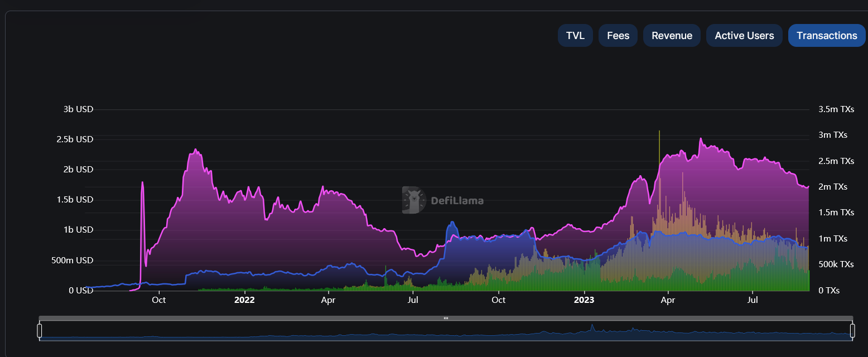Click the 3.5m TXs axis label

pos(836,109)
